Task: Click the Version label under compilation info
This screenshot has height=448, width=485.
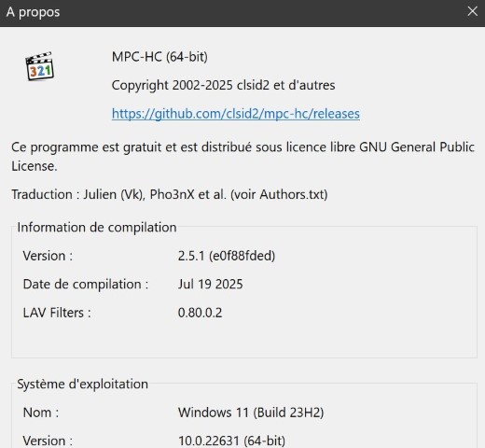Action: tap(48, 256)
